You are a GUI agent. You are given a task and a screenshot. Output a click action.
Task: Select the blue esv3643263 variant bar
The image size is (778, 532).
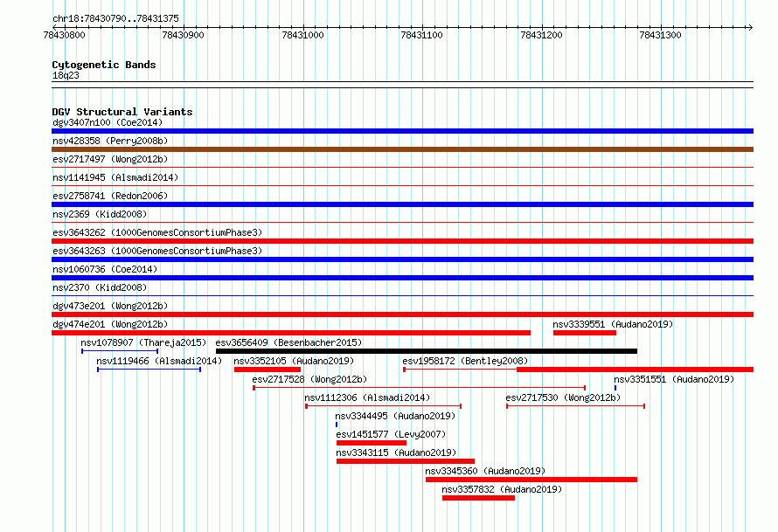(402, 259)
